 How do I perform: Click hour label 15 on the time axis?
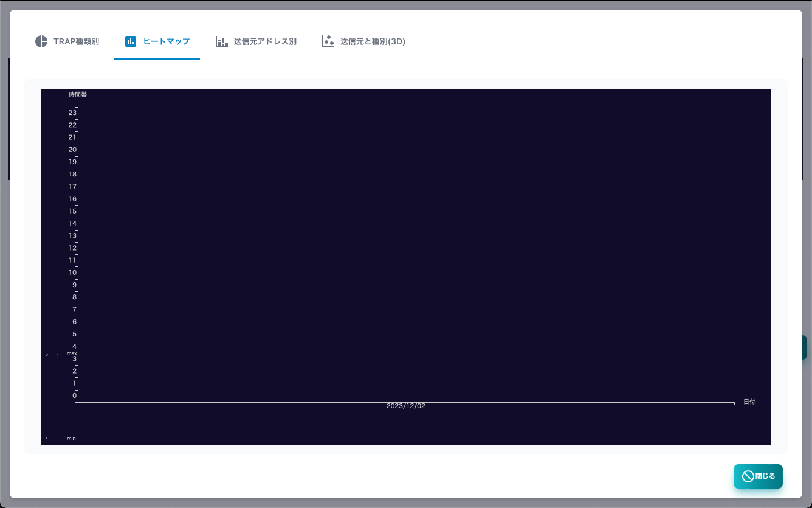click(72, 211)
